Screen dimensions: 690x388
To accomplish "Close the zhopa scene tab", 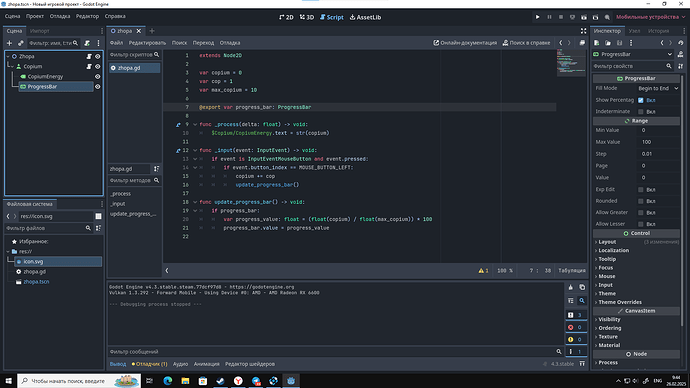I will [139, 31].
